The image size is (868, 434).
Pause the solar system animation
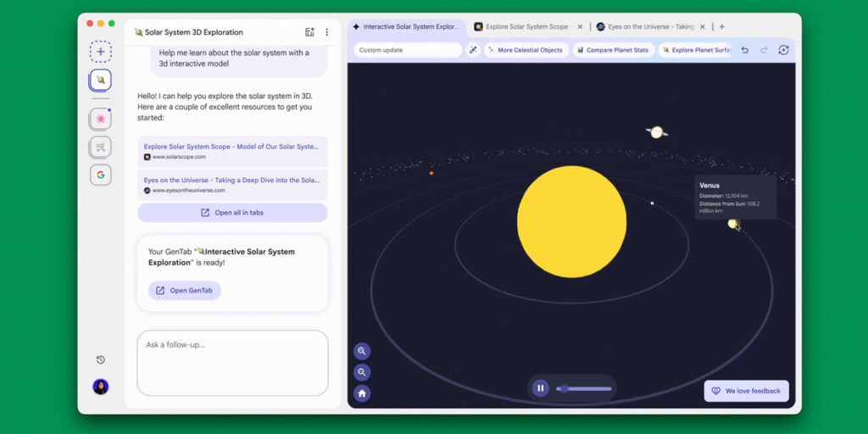pyautogui.click(x=540, y=388)
